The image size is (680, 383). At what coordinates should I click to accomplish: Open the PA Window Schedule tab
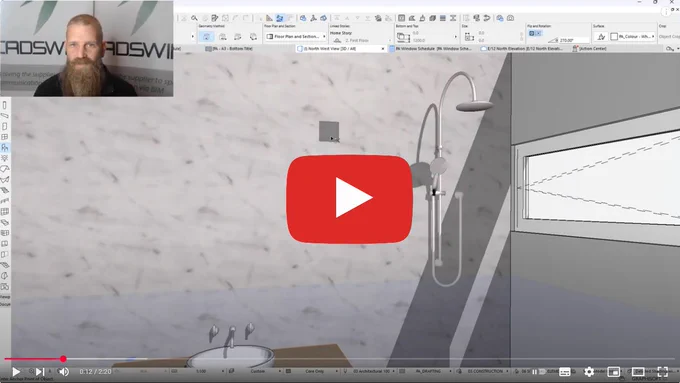tap(430, 49)
